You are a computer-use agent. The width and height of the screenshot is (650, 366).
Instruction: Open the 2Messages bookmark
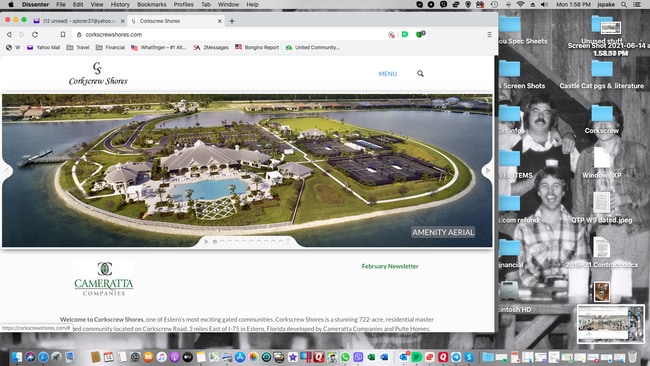click(x=211, y=47)
